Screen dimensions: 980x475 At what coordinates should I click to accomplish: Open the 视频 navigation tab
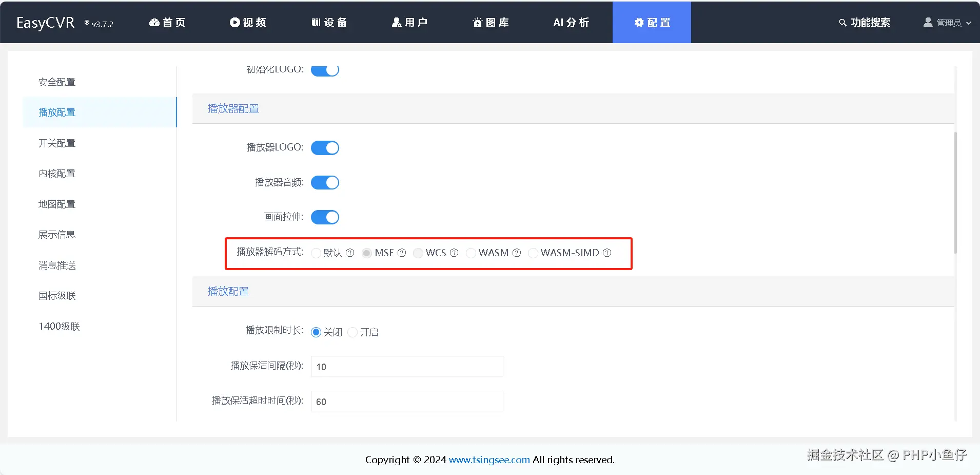point(248,23)
